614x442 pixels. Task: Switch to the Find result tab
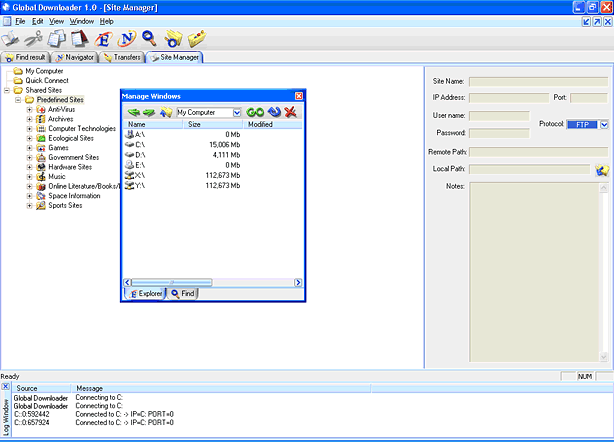(x=25, y=57)
